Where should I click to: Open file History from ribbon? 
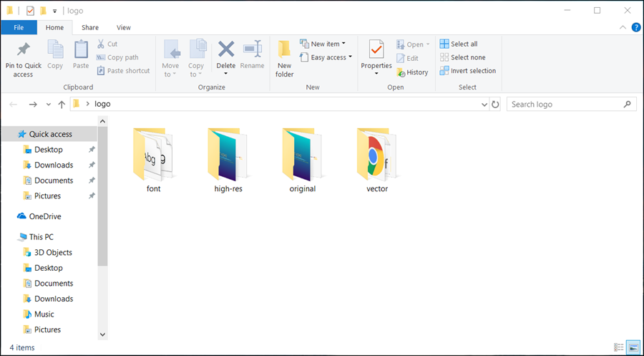[x=412, y=72]
